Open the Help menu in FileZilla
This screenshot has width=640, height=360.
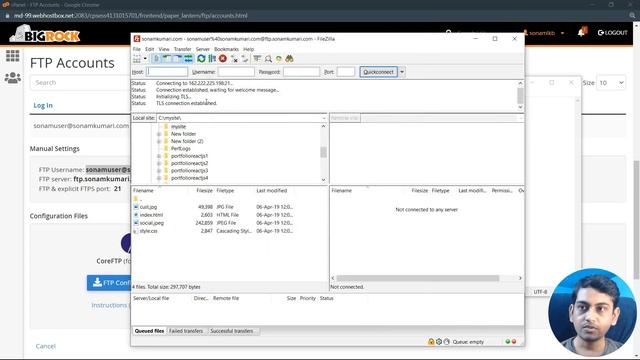[249, 49]
